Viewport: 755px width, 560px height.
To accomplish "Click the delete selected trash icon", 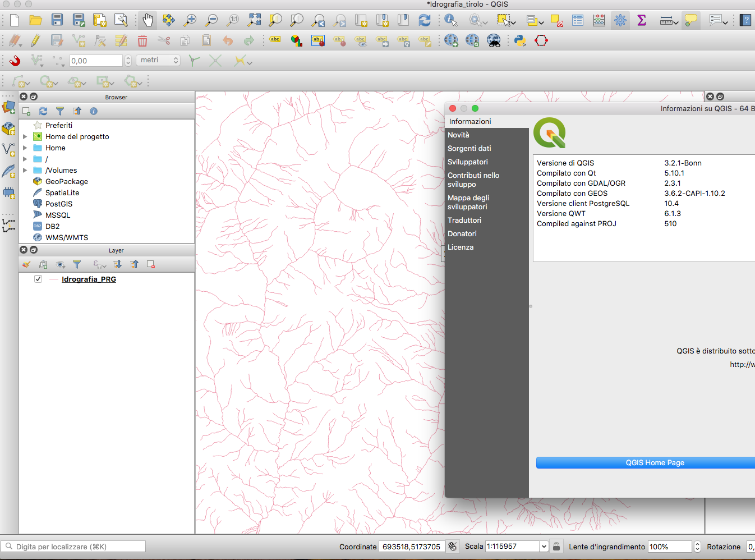I will click(142, 40).
